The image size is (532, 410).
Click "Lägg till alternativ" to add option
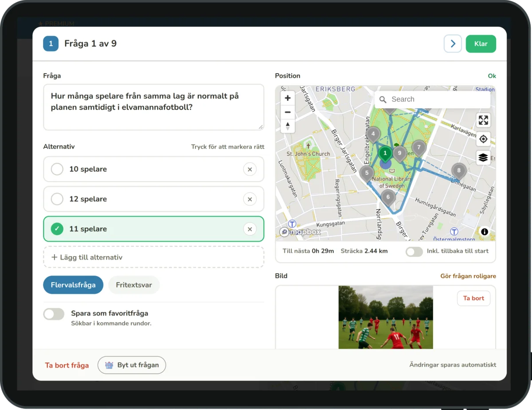click(x=153, y=257)
